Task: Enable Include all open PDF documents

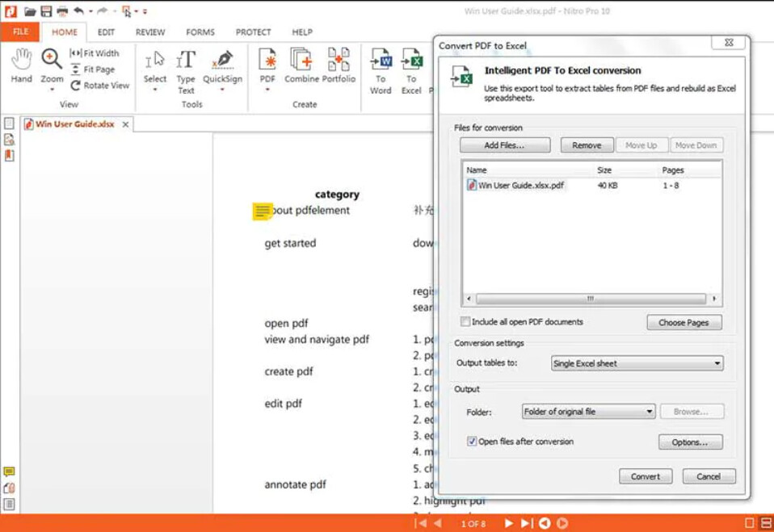Action: pos(465,321)
